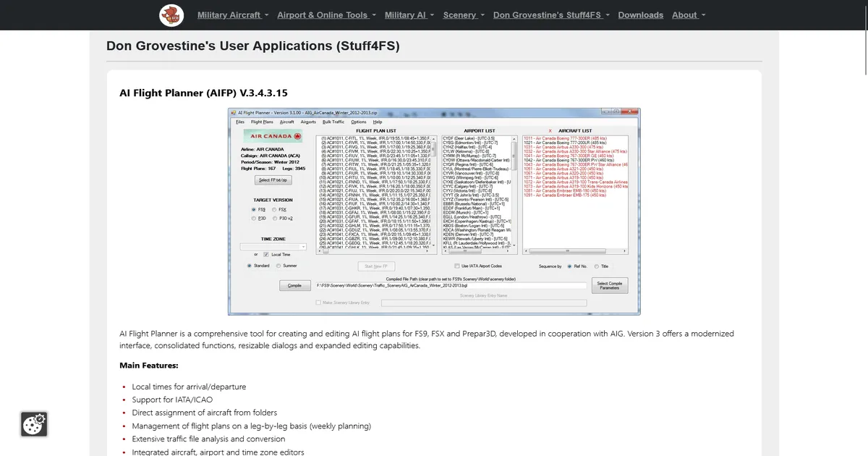Select aircraft 1081 Air Canada Embraer EMB-190
The height and width of the screenshot is (456, 868).
[565, 190]
